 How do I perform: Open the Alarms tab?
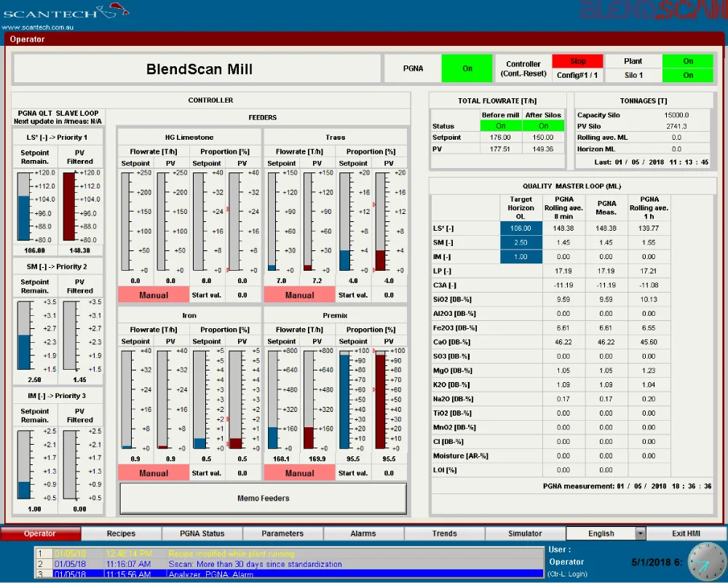[363, 534]
